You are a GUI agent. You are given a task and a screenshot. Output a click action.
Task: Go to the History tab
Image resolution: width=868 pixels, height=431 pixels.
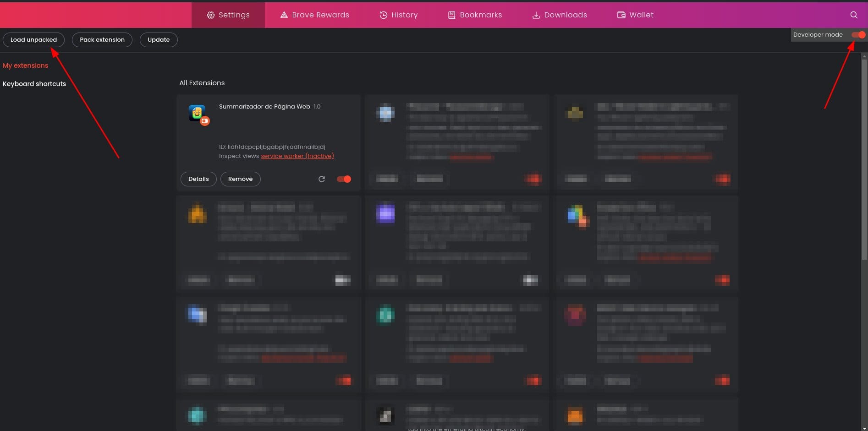tap(399, 15)
